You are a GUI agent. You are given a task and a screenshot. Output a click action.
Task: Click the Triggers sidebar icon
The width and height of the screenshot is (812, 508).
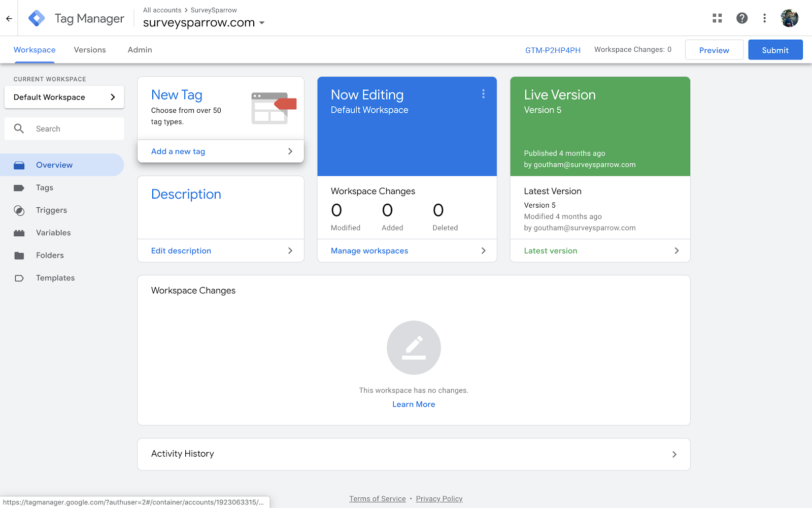(19, 210)
